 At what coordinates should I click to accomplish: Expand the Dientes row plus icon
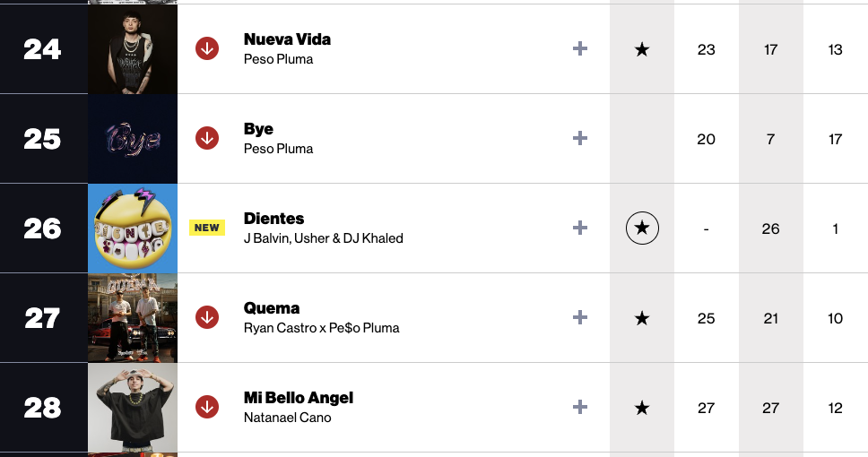pyautogui.click(x=579, y=228)
